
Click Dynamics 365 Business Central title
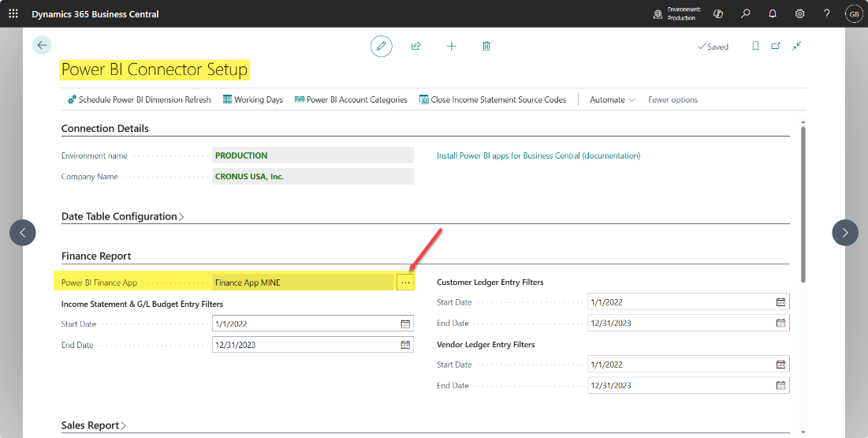click(95, 14)
